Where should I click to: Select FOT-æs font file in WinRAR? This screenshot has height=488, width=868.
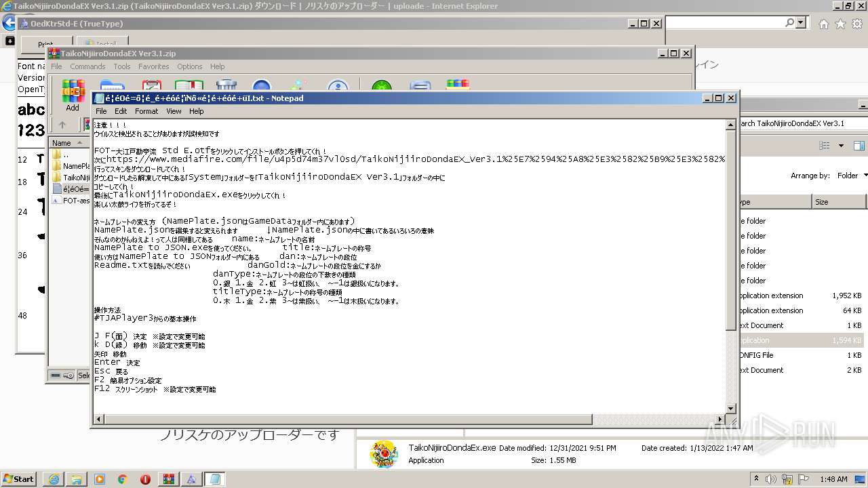(71, 201)
